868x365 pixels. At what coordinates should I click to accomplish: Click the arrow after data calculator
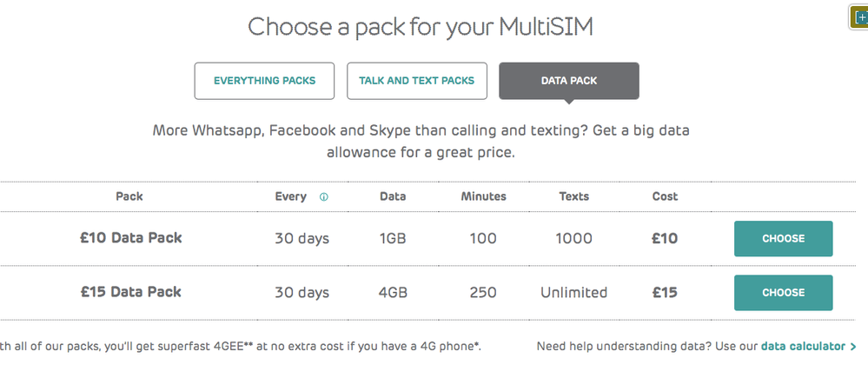pos(853,347)
